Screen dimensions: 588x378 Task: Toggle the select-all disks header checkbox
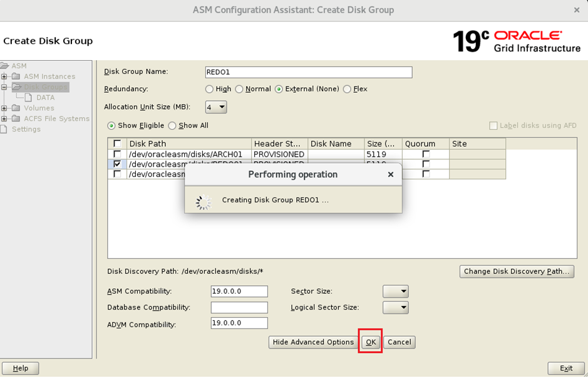pos(117,144)
